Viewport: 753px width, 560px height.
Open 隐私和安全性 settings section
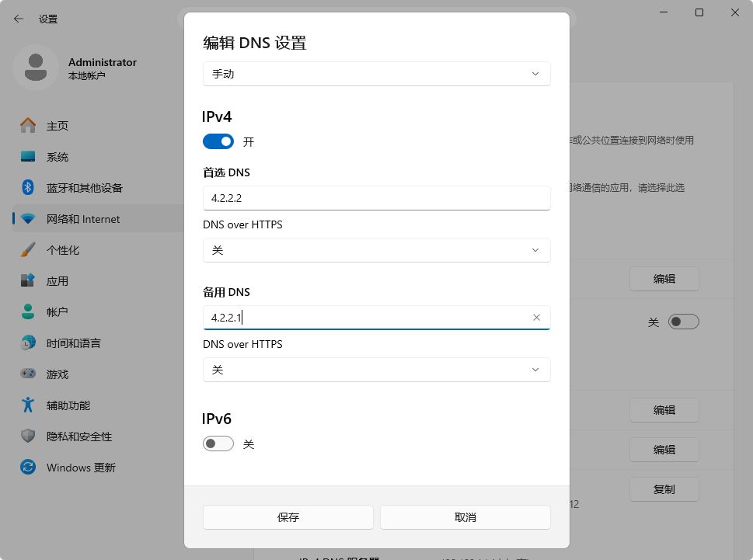point(78,437)
